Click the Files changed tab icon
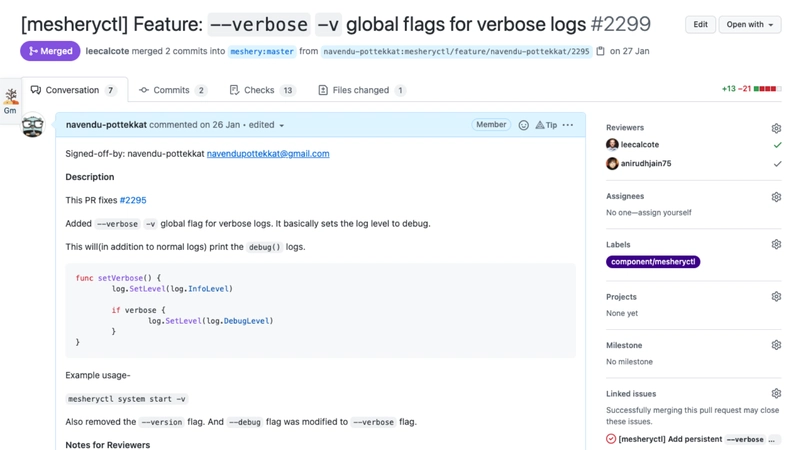The image size is (800, 450). click(323, 90)
